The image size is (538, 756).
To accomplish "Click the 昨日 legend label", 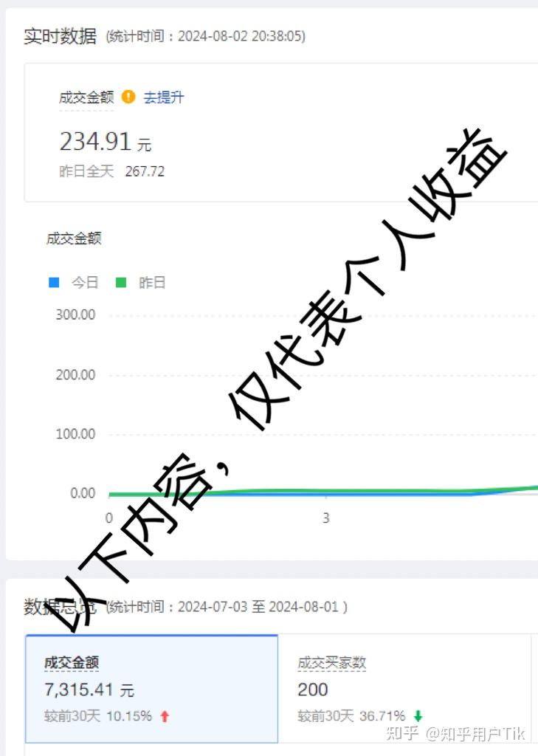I will [152, 283].
